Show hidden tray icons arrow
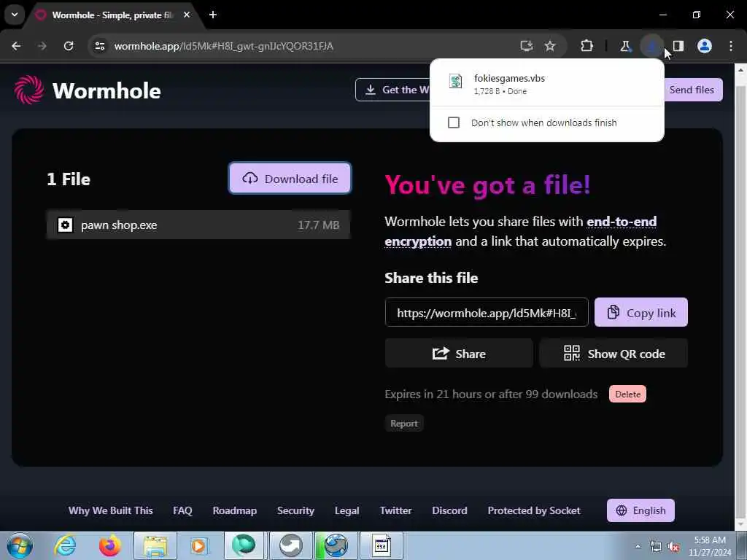 click(x=638, y=547)
